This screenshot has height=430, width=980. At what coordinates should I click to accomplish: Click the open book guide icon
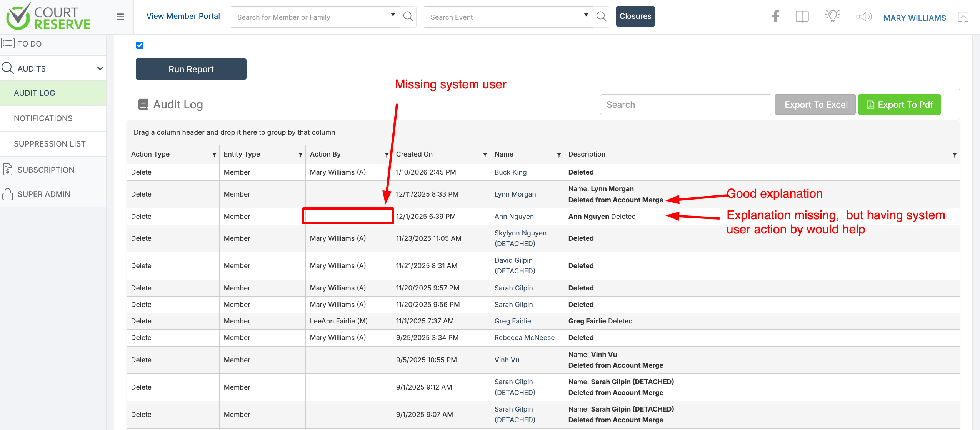pyautogui.click(x=802, y=17)
